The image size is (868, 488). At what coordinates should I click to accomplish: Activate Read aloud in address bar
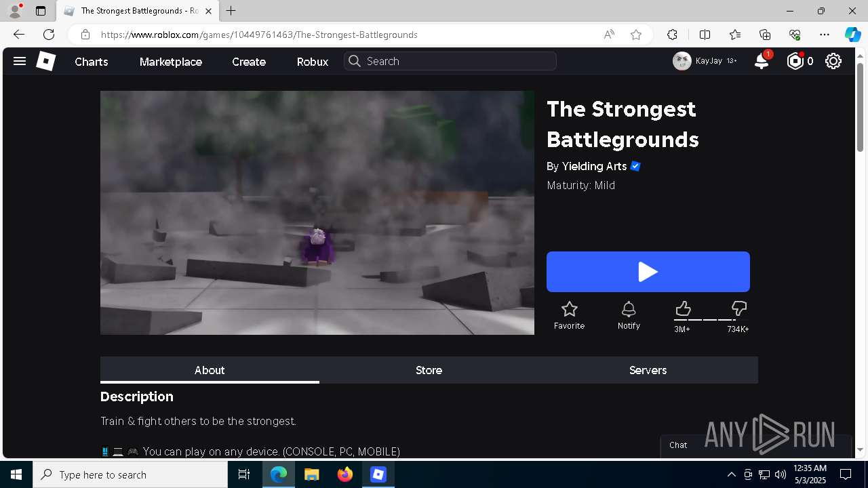click(x=609, y=35)
